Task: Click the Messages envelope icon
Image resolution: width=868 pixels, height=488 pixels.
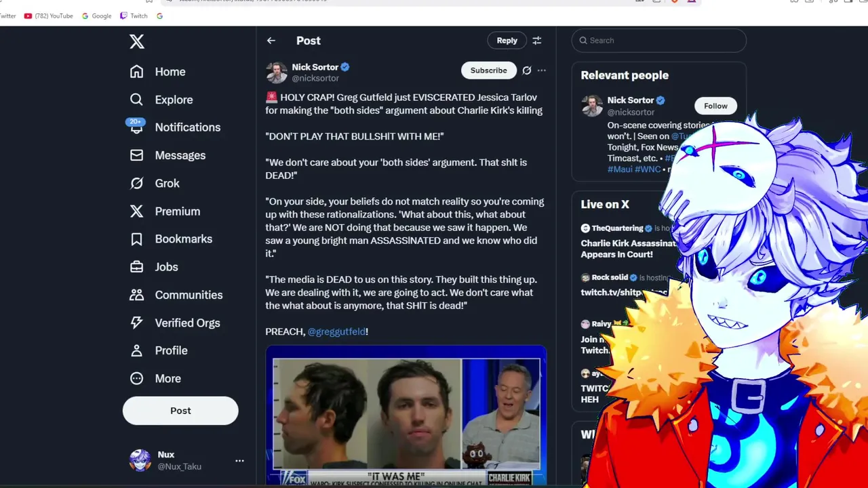Action: [x=137, y=155]
